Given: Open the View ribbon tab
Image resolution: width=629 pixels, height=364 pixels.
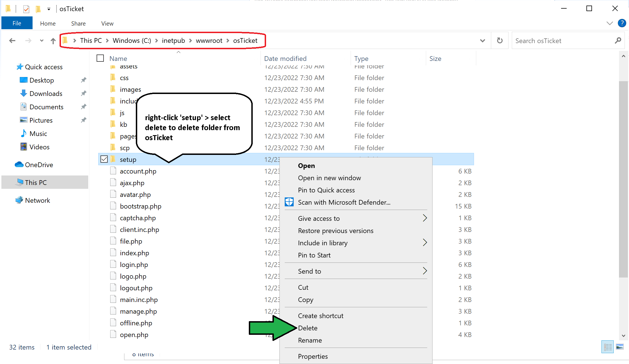Looking at the screenshot, I should tap(107, 23).
